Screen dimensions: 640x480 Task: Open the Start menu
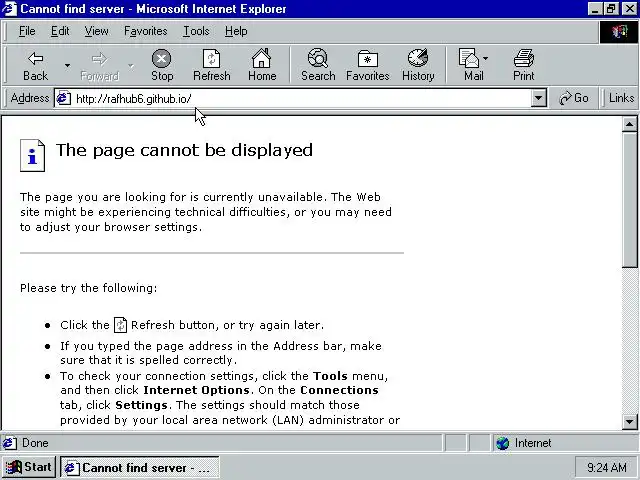pyautogui.click(x=29, y=467)
